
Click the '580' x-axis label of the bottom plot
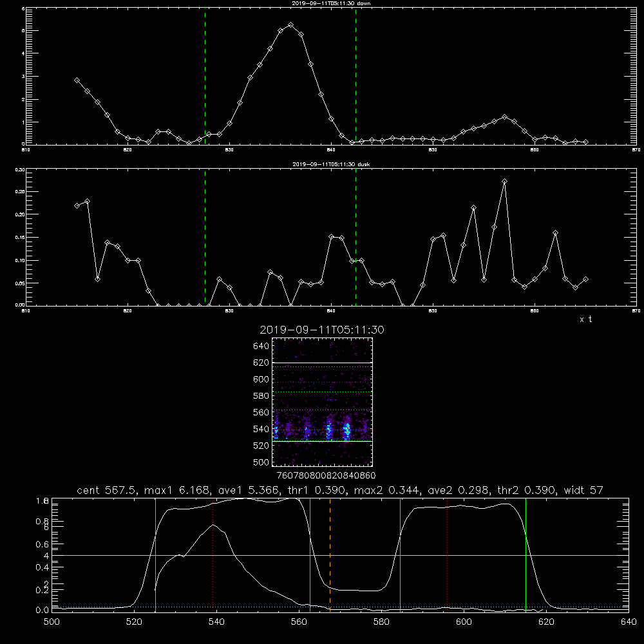click(x=381, y=622)
